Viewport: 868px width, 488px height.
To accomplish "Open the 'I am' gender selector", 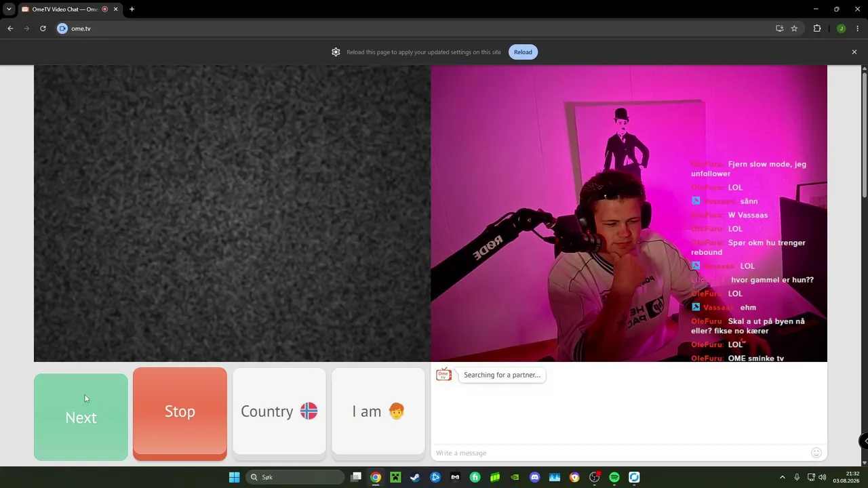I will coord(378,411).
